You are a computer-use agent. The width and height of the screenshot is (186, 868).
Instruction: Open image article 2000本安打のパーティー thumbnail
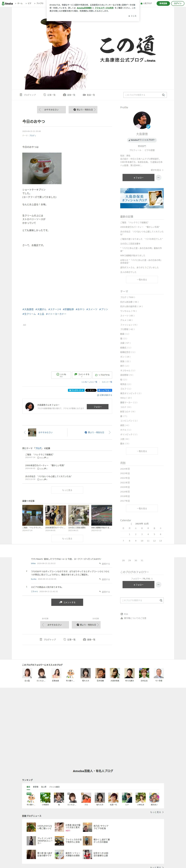click(x=56, y=515)
